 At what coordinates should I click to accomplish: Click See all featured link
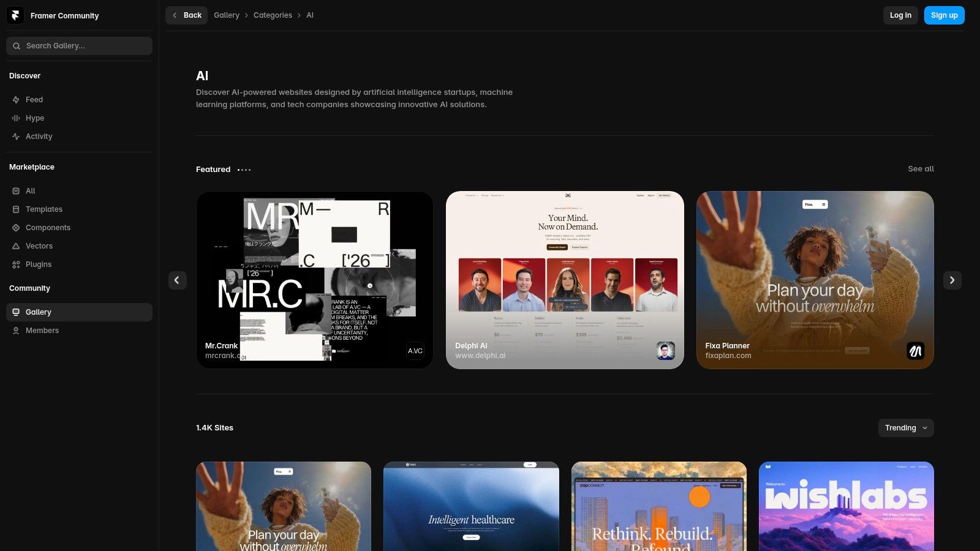tap(921, 169)
